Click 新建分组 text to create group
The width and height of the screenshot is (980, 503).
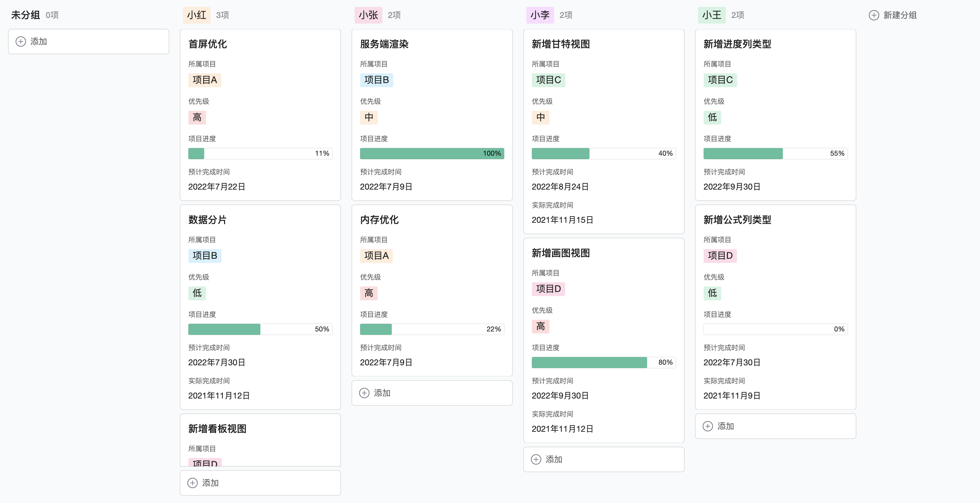(x=900, y=15)
